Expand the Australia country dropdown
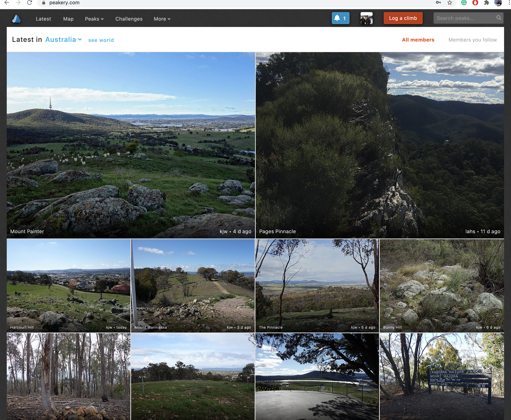Image resolution: width=511 pixels, height=420 pixels. 63,39
